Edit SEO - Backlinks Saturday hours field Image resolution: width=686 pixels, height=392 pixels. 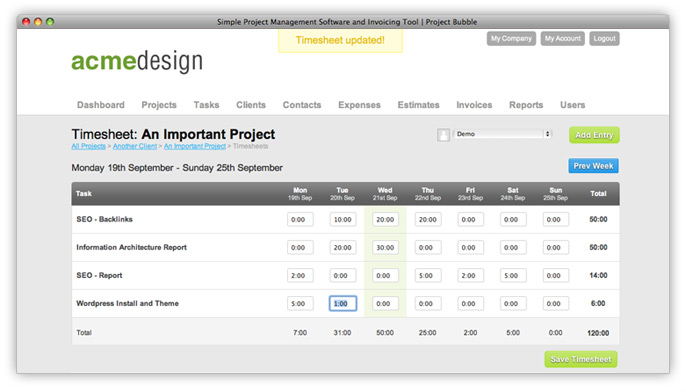pos(513,219)
